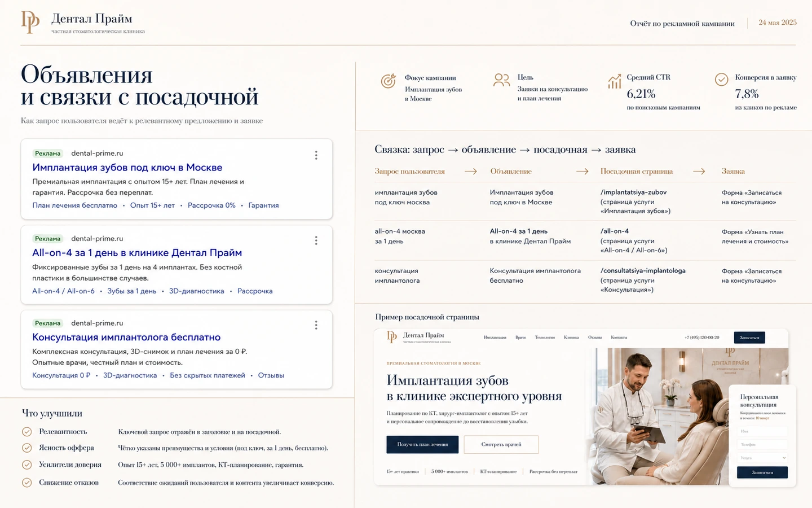Click the /consultatsiya-implantologa URL cell

tap(643, 280)
